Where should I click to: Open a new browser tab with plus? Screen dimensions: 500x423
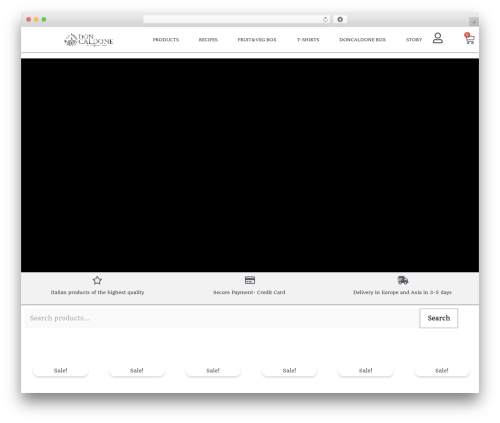point(474,22)
